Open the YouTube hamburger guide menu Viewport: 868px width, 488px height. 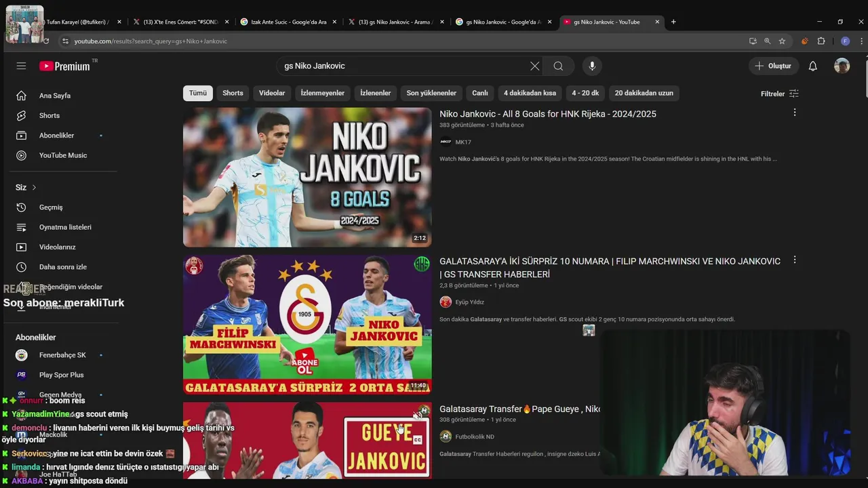click(x=21, y=66)
